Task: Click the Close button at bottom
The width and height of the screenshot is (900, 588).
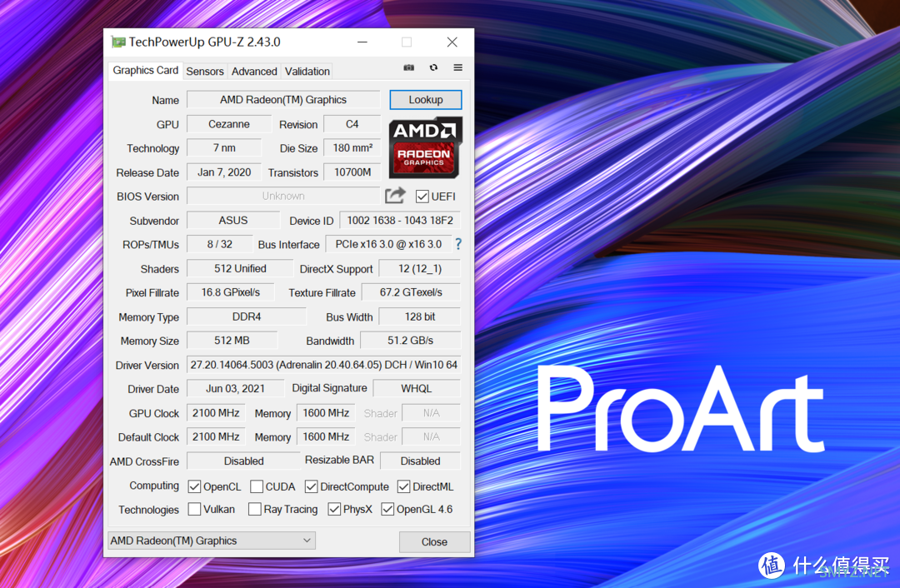Action: [x=434, y=541]
